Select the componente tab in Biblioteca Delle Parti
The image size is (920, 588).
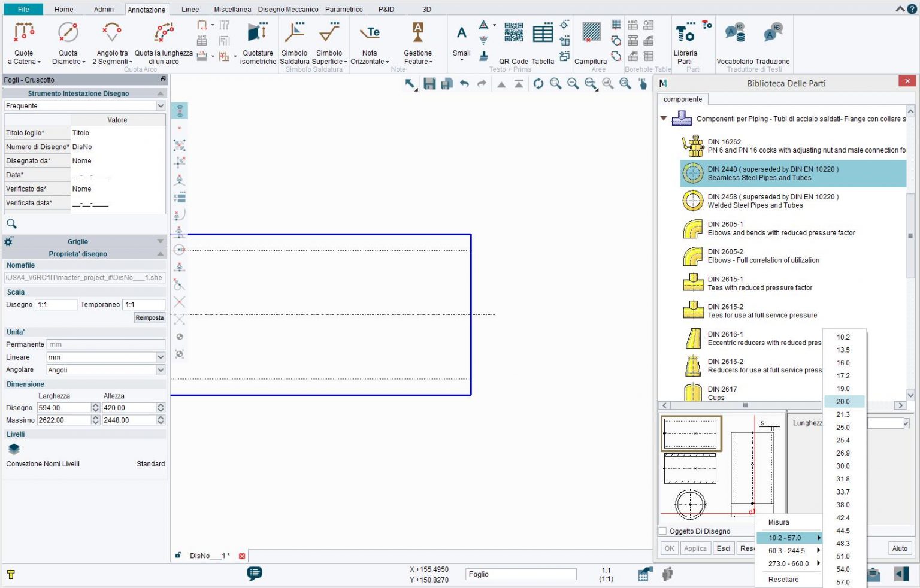pos(682,99)
